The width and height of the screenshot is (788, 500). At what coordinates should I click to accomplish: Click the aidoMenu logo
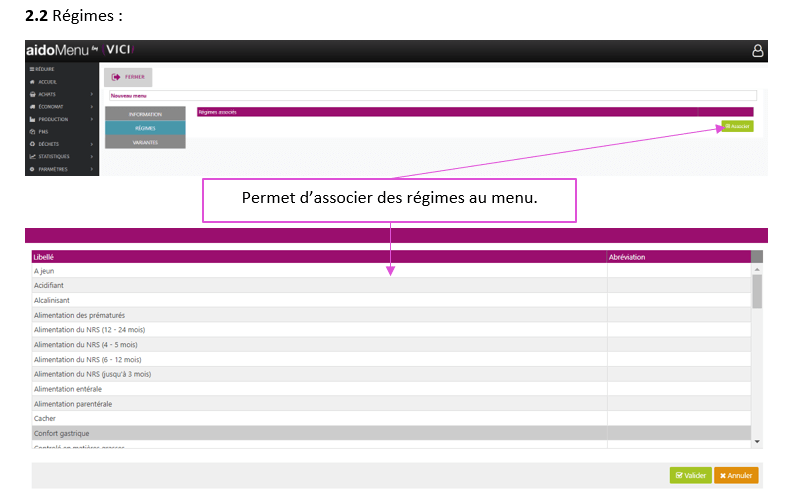coord(57,50)
